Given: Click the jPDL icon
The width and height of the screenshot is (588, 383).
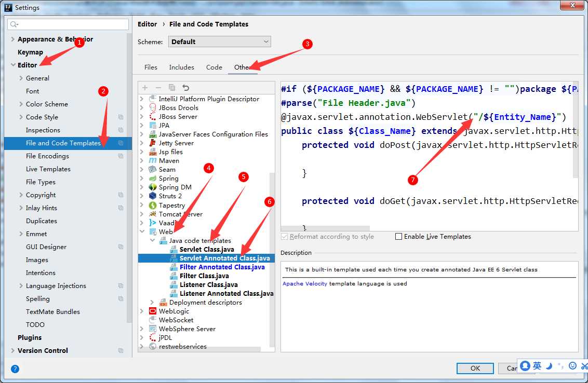Looking at the screenshot, I should pyautogui.click(x=153, y=338).
